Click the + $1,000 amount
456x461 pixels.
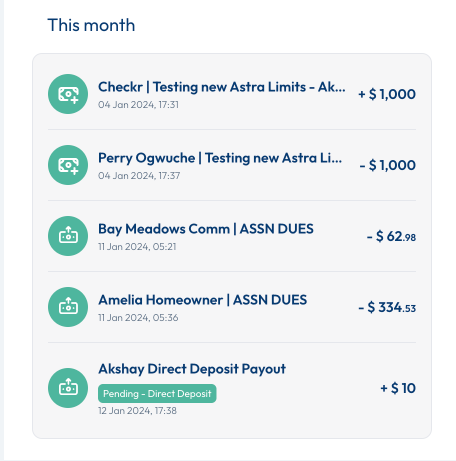[x=387, y=94]
